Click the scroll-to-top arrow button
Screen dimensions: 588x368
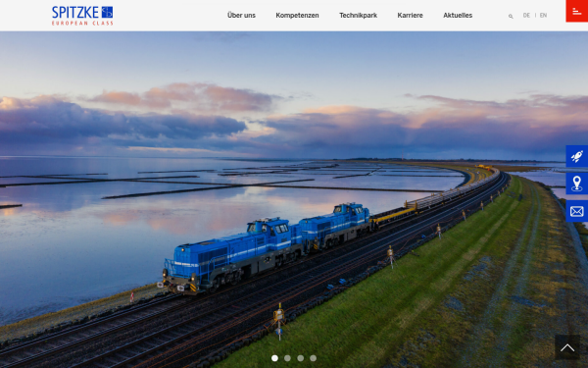(567, 347)
